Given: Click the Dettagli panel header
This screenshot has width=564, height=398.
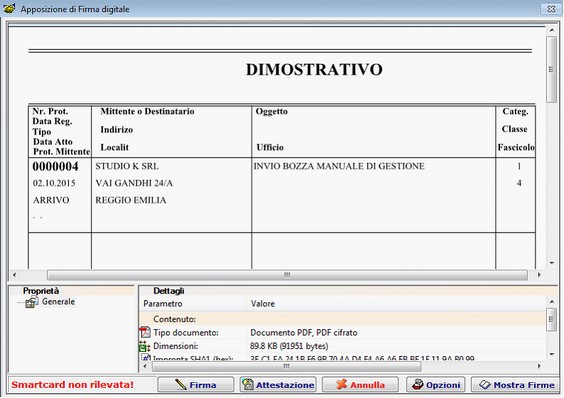Looking at the screenshot, I should (169, 291).
